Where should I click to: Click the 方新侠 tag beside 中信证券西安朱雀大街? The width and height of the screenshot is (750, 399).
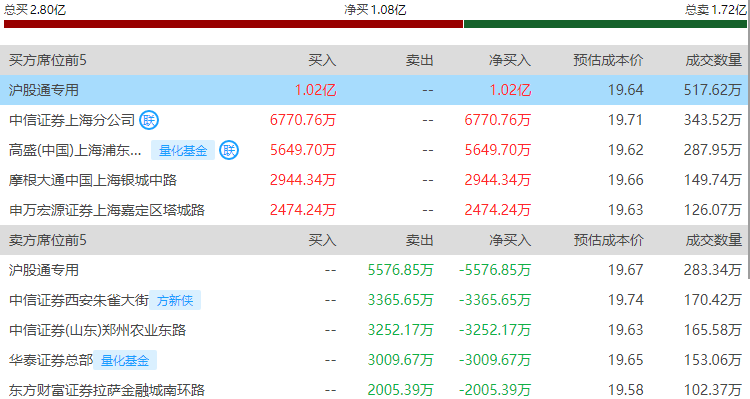coord(175,300)
